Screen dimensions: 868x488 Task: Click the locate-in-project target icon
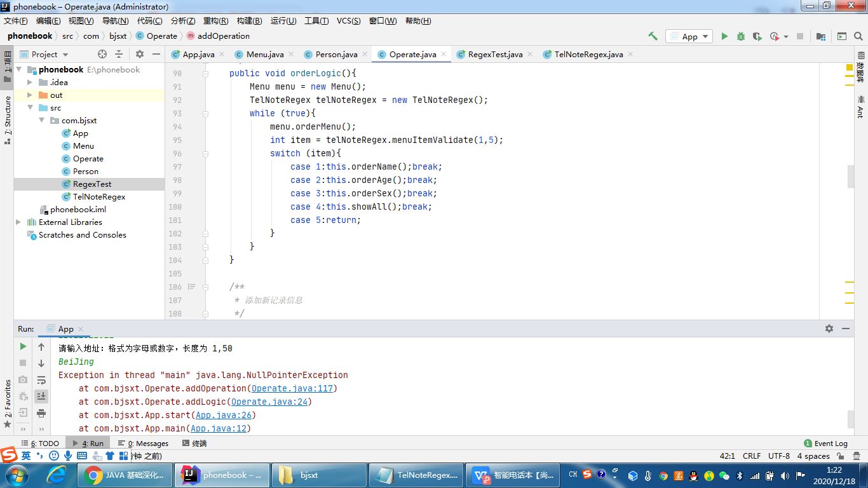pyautogui.click(x=102, y=54)
